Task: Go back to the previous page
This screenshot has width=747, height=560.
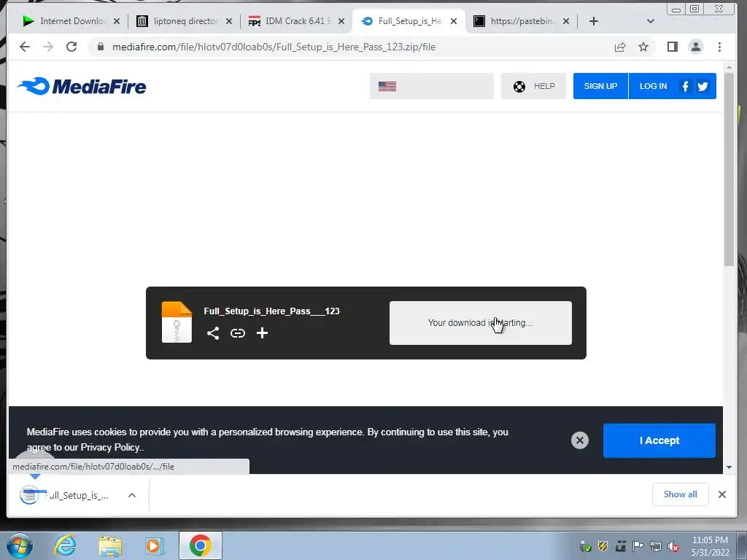Action: coord(25,47)
